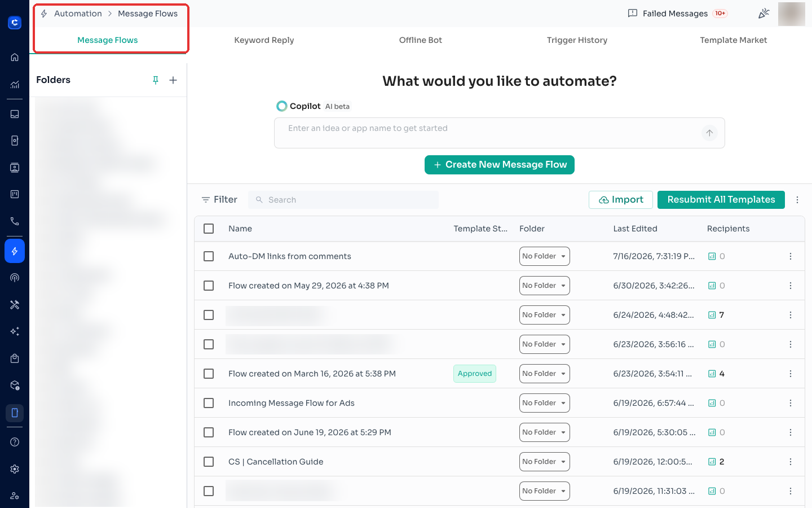Open the monitor/desk icon in sidebar
Viewport: 812px width, 508px height.
pos(15,168)
